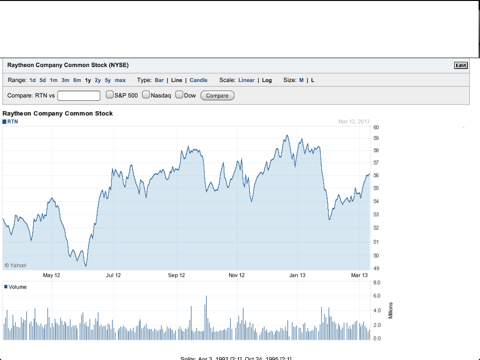Image resolution: width=480 pixels, height=360 pixels.
Task: Set chart range to 5y
Action: point(108,80)
